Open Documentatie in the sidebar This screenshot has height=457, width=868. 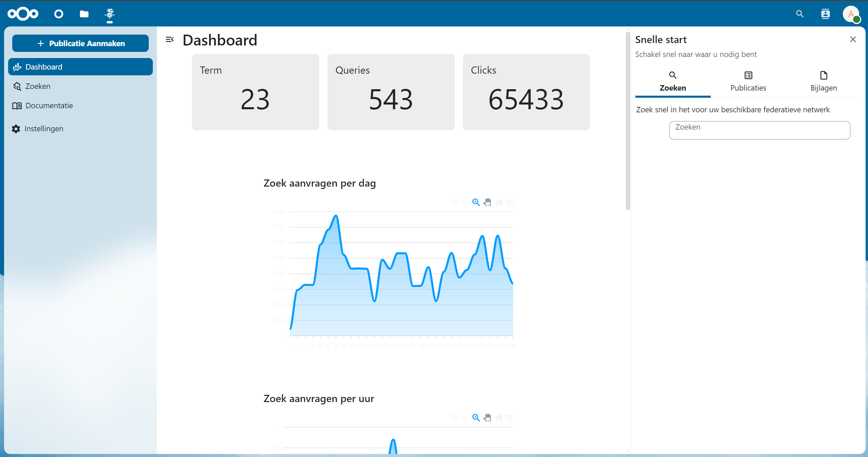[x=49, y=106]
